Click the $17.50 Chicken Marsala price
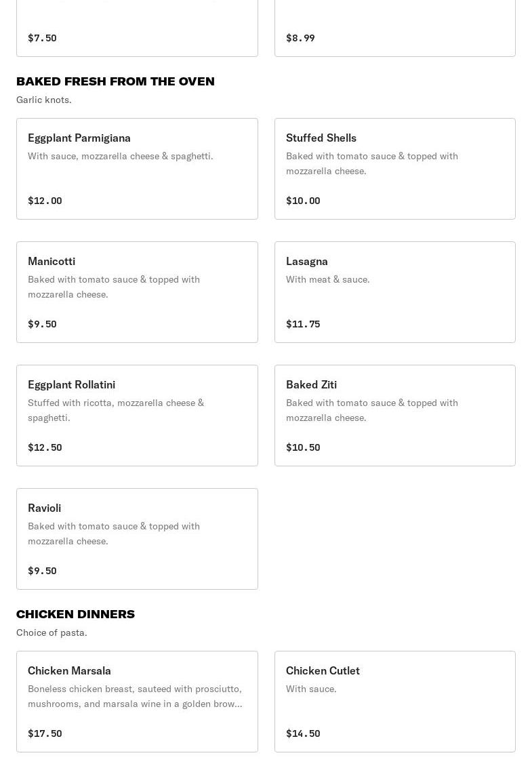 [x=45, y=733]
